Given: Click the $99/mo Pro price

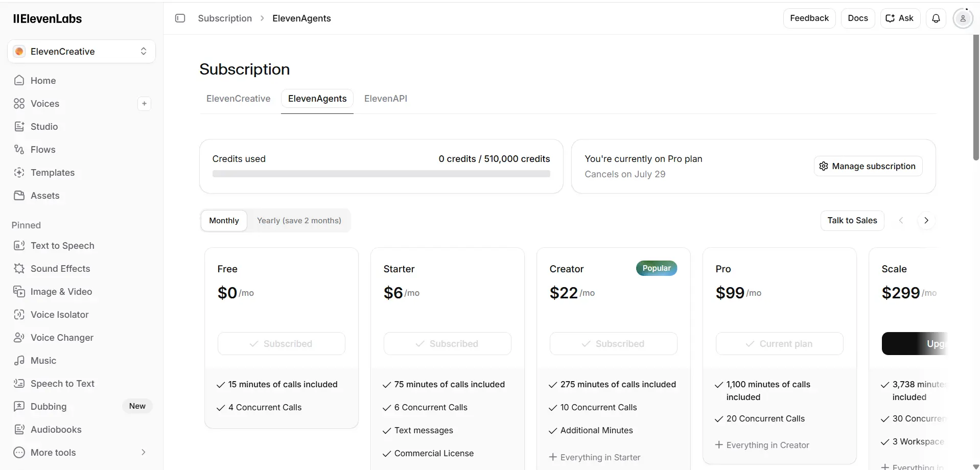Looking at the screenshot, I should [738, 293].
